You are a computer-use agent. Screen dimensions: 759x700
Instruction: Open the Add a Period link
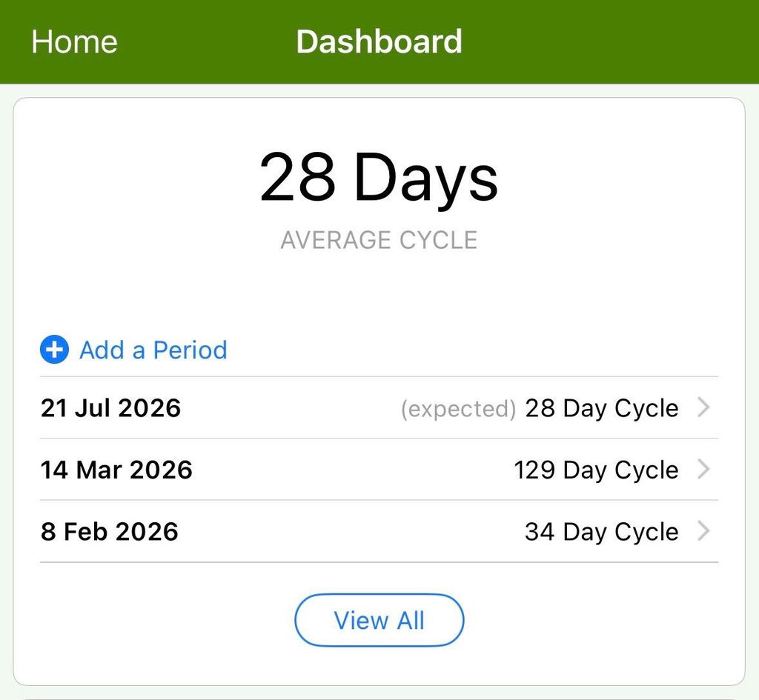pyautogui.click(x=153, y=350)
